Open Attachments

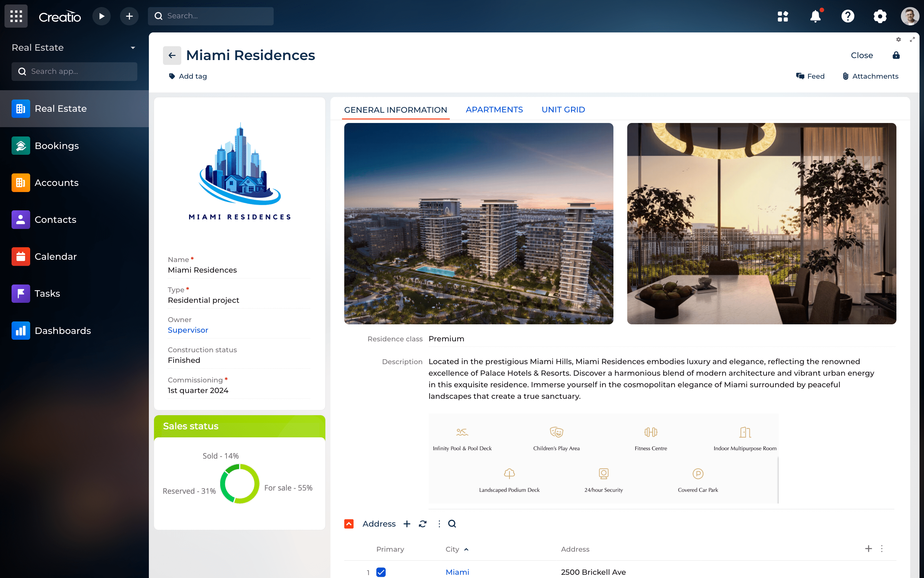[x=870, y=76]
